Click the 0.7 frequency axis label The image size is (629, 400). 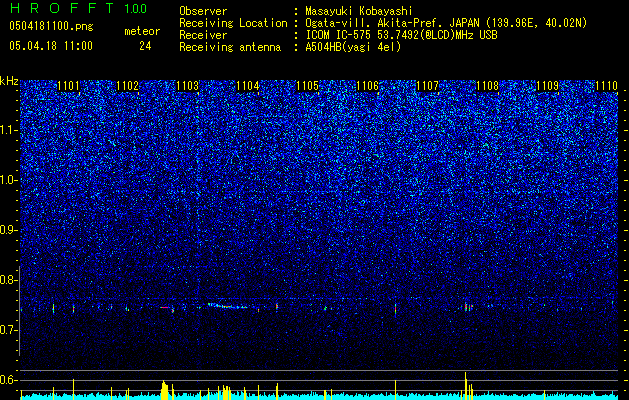[9, 330]
